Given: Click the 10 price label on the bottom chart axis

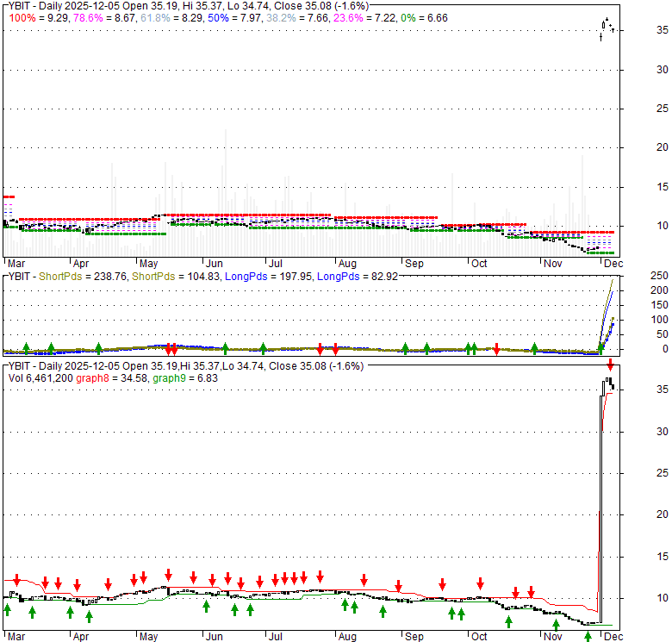Looking at the screenshot, I should (663, 597).
